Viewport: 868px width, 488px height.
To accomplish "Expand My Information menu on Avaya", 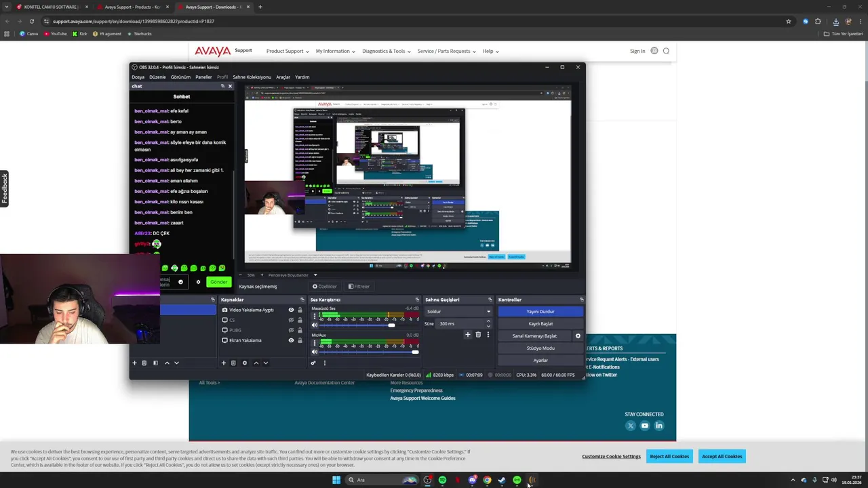I will point(335,51).
